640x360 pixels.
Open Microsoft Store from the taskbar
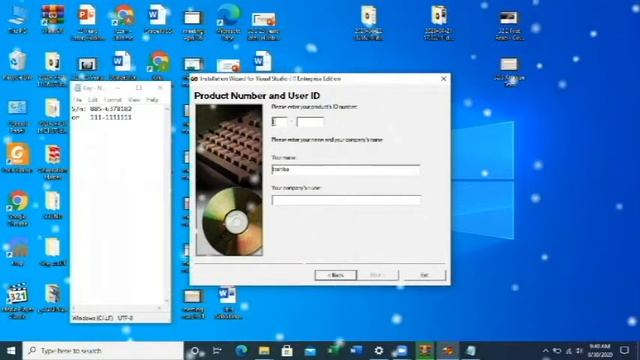click(x=287, y=351)
